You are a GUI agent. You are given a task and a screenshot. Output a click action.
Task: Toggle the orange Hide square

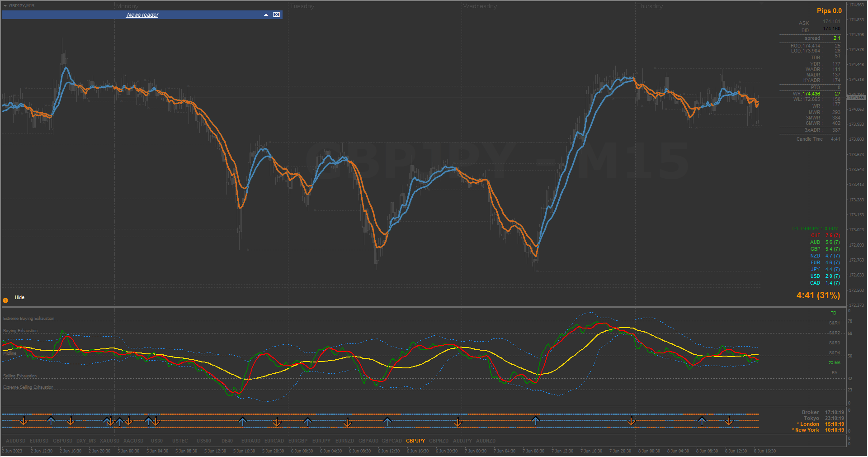[5, 300]
